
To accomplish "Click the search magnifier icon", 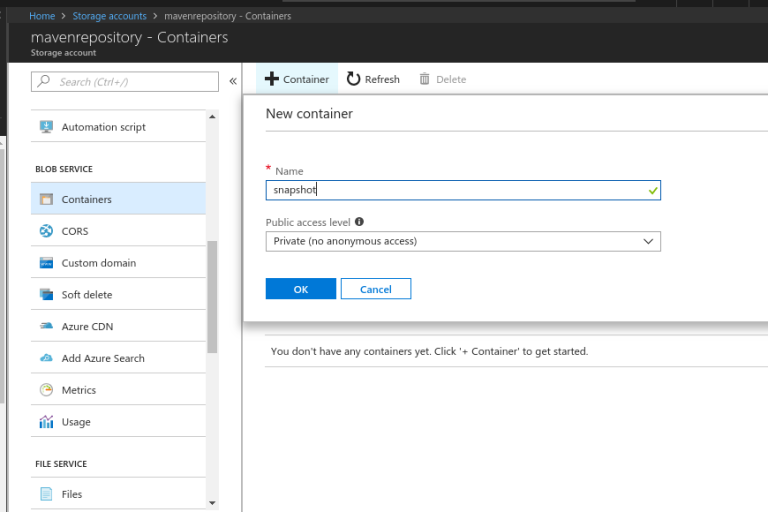I will 44,81.
